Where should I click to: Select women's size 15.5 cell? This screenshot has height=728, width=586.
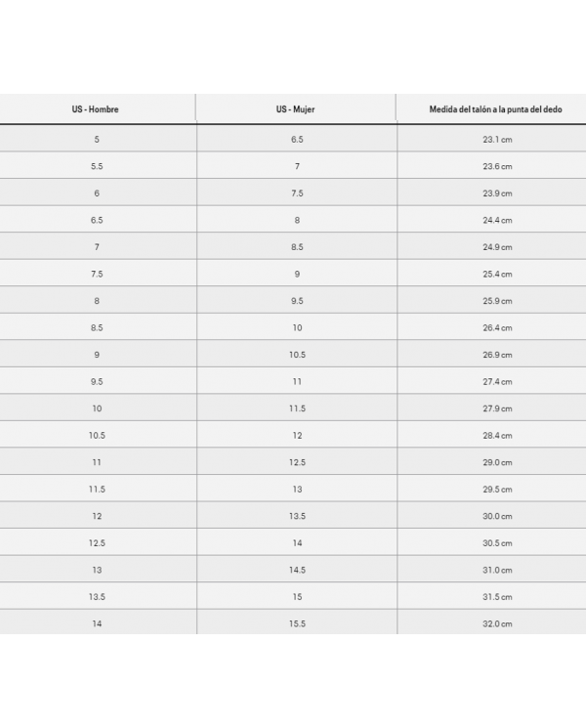(x=297, y=622)
